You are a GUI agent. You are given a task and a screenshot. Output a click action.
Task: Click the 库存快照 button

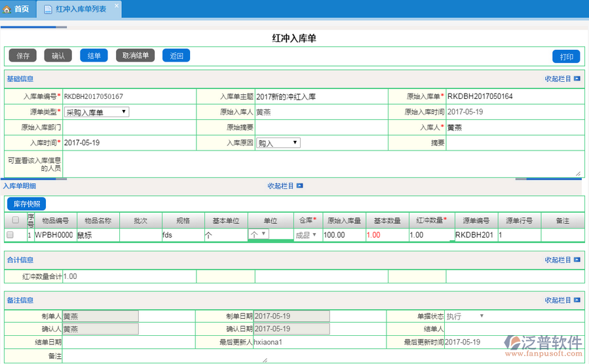[27, 204]
